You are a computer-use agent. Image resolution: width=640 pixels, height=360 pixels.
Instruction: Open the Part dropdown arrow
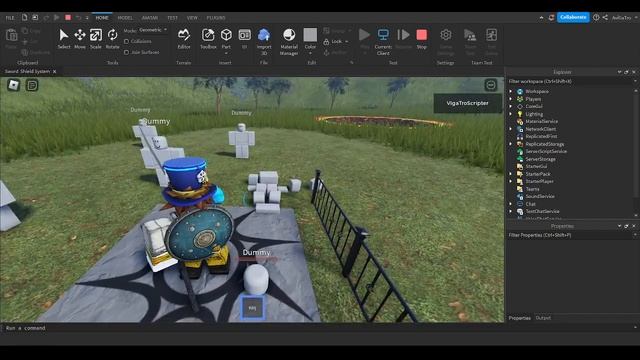click(x=226, y=53)
